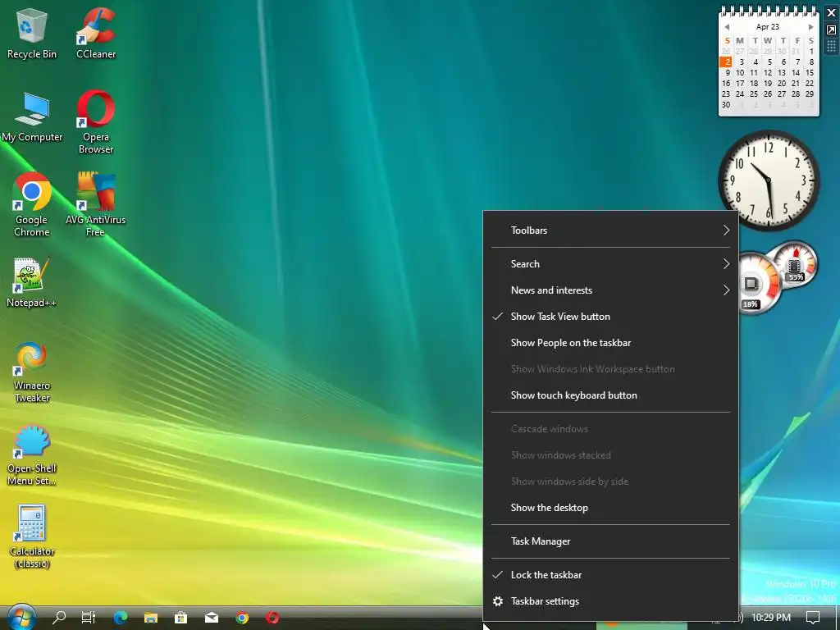840x630 pixels.
Task: Select date 30 in calendar gadget
Action: [726, 105]
